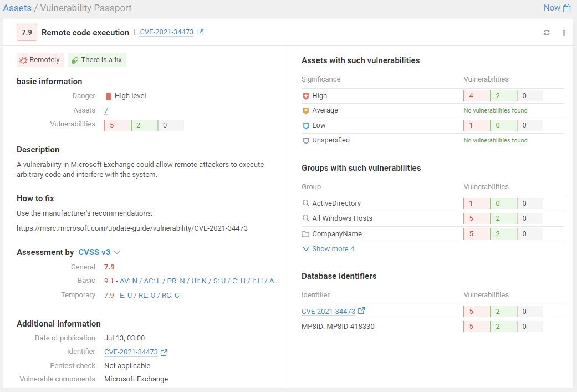Click the Remotely tag

40,60
